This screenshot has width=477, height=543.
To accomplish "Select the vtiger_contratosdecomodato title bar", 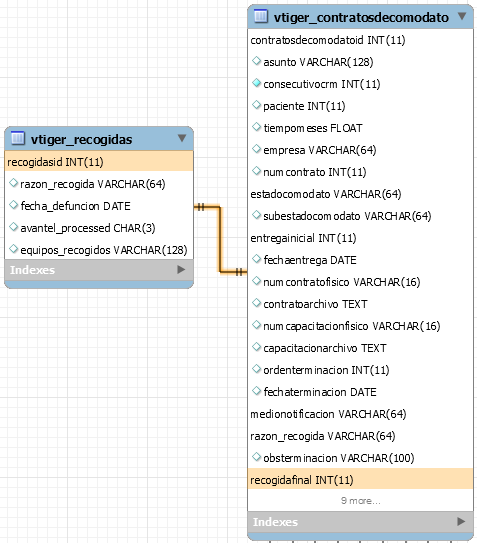I will point(360,17).
